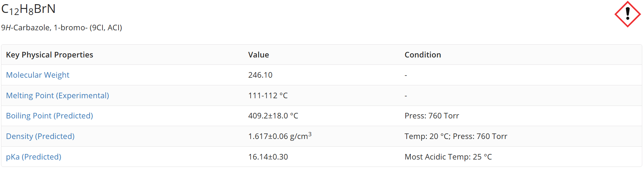Click the 9H-Carbazole, 1-bromo- compound name
Image resolution: width=644 pixels, height=170 pixels.
tap(62, 28)
